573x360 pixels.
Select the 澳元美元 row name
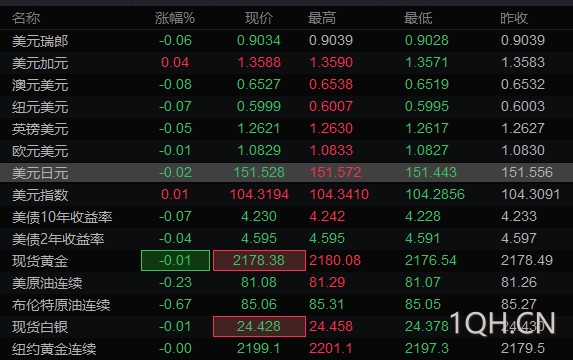[40, 85]
